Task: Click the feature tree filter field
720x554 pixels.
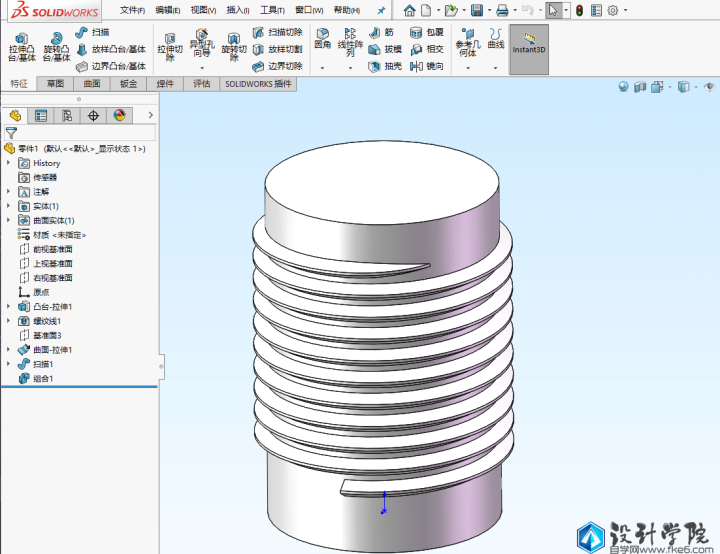Action: click(80, 132)
